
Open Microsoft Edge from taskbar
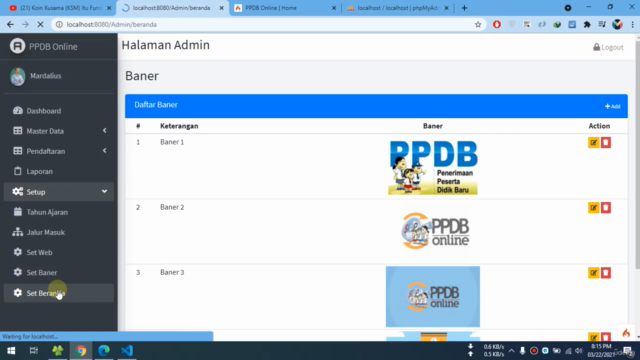click(x=104, y=351)
